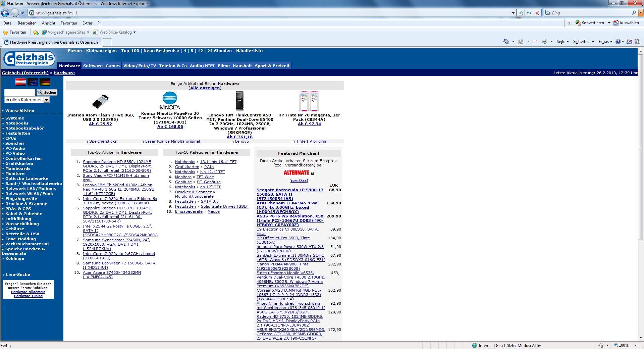Switch to the Audio/HIFI tab

202,66
